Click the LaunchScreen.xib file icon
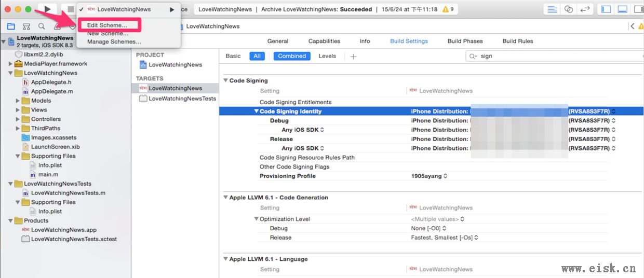This screenshot has width=644, height=278. (x=26, y=147)
